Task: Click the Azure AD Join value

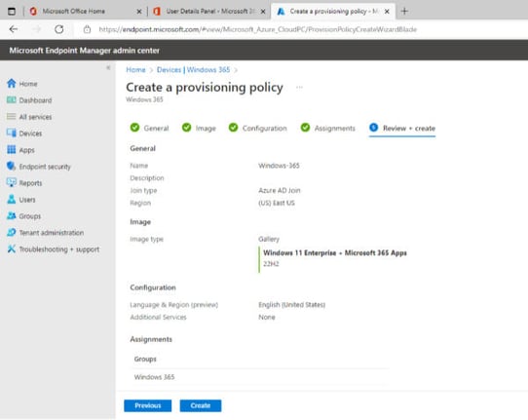Action: 280,190
